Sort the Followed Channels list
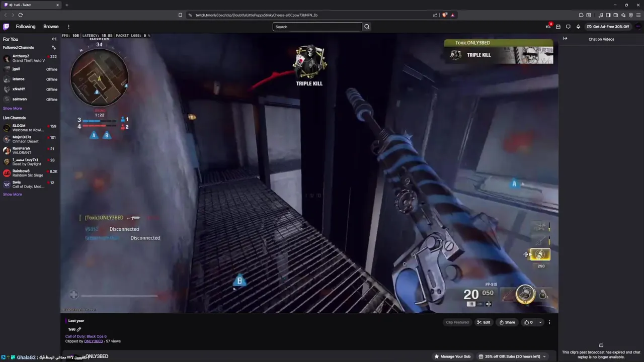Screen dimensions: 644x362 click(x=54, y=48)
